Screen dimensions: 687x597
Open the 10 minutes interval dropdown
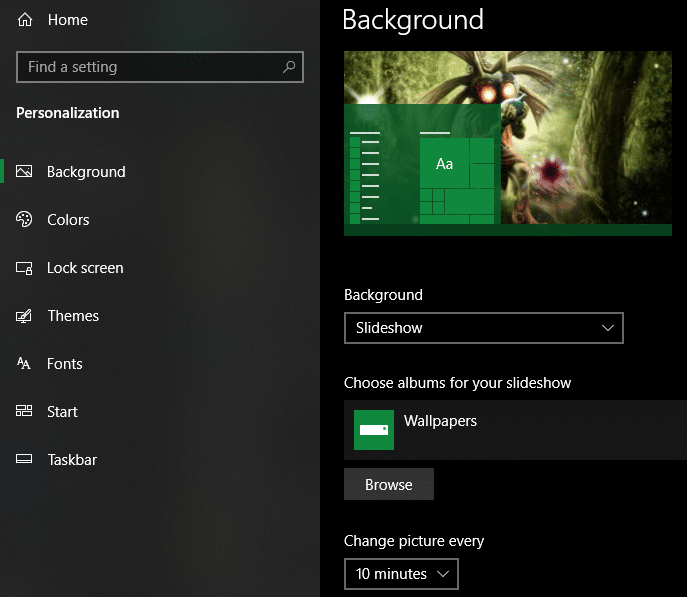coord(401,574)
